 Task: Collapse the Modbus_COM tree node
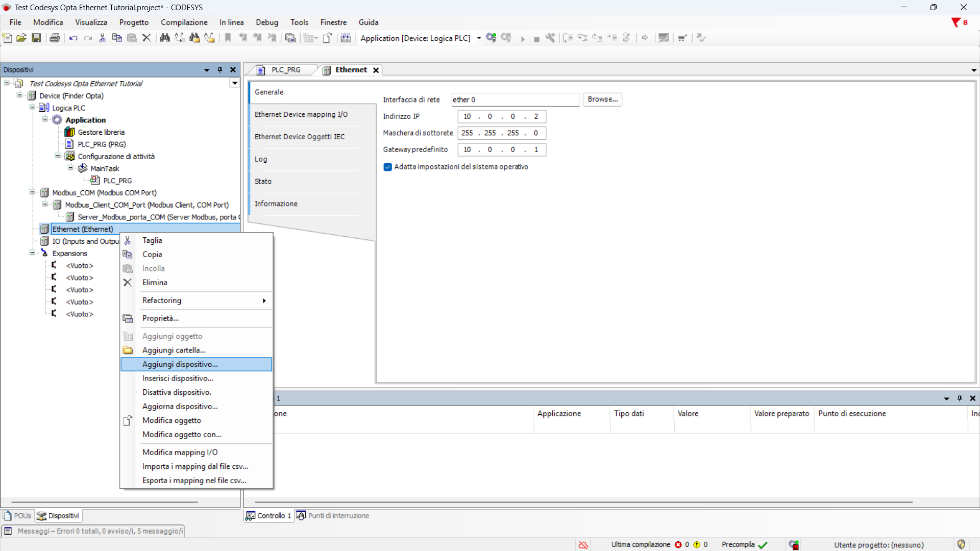(x=32, y=192)
